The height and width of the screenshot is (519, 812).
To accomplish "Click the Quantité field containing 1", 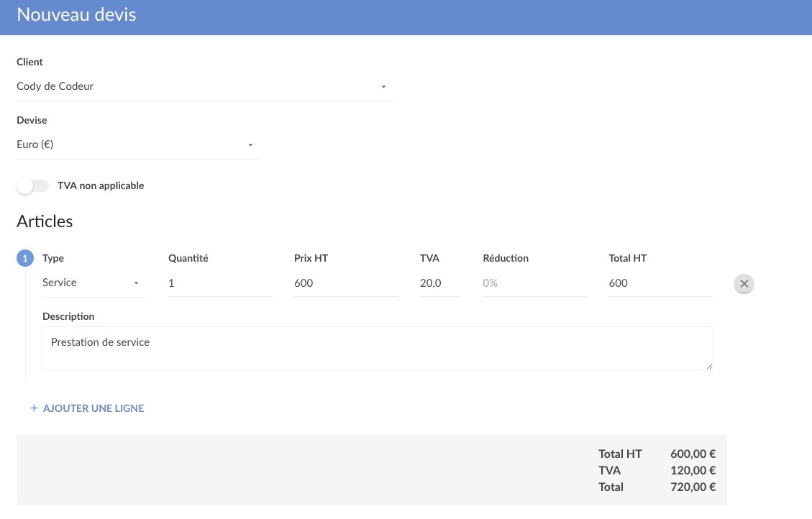I will click(220, 283).
